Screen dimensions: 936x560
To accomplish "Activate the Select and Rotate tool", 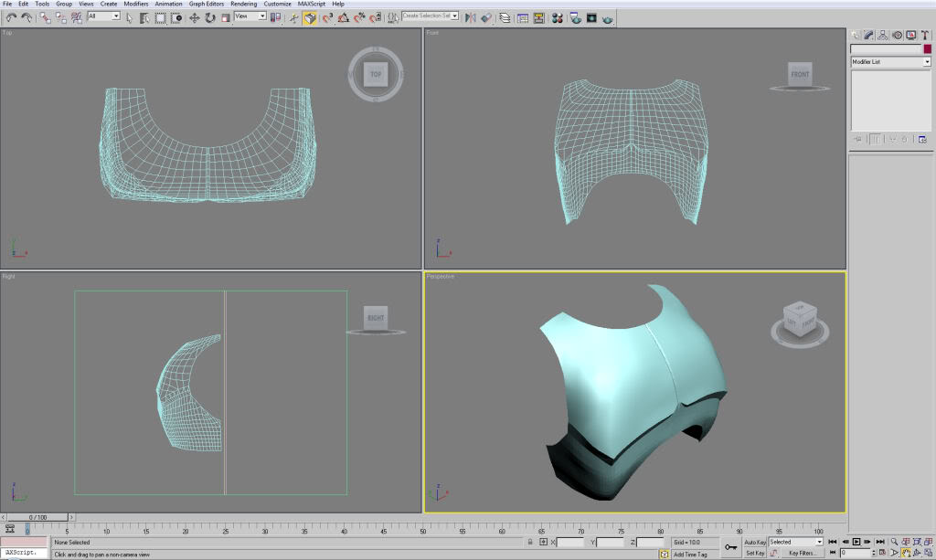I will [x=208, y=16].
